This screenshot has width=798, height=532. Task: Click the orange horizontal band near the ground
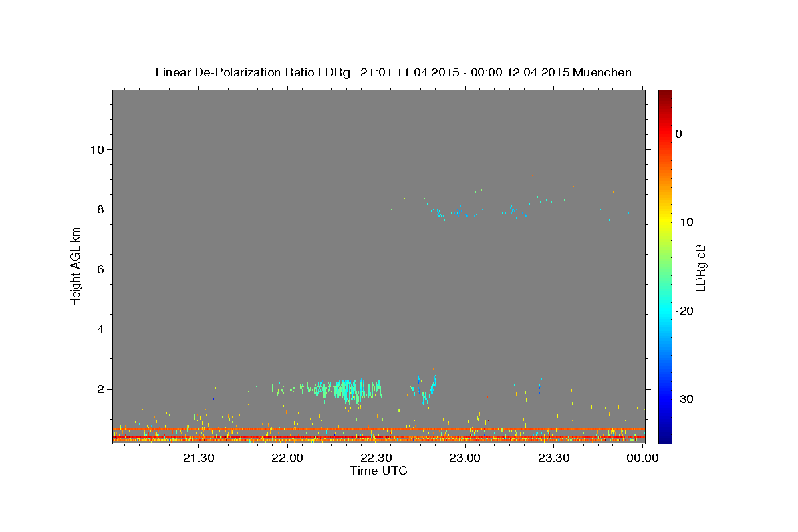pos(378,430)
